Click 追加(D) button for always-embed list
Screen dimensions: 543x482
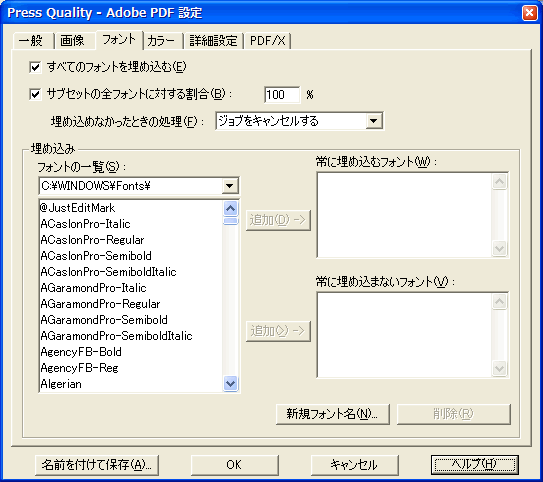[278, 220]
